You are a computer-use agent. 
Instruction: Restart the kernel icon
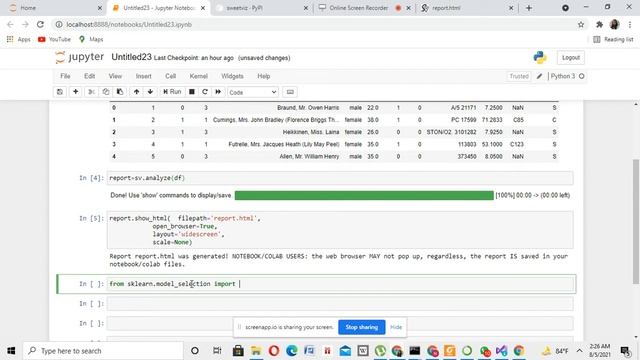205,92
